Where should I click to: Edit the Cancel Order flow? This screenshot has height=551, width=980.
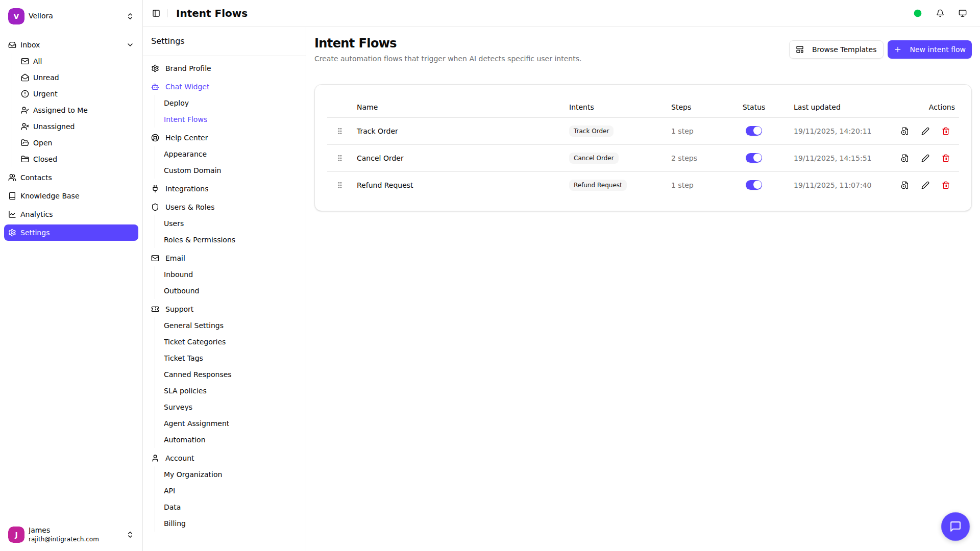pos(925,158)
